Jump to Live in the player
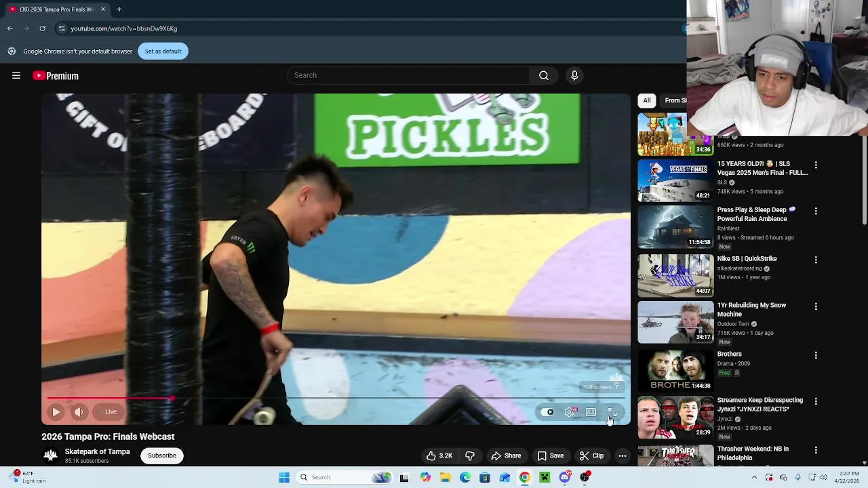The height and width of the screenshot is (488, 868). click(111, 411)
